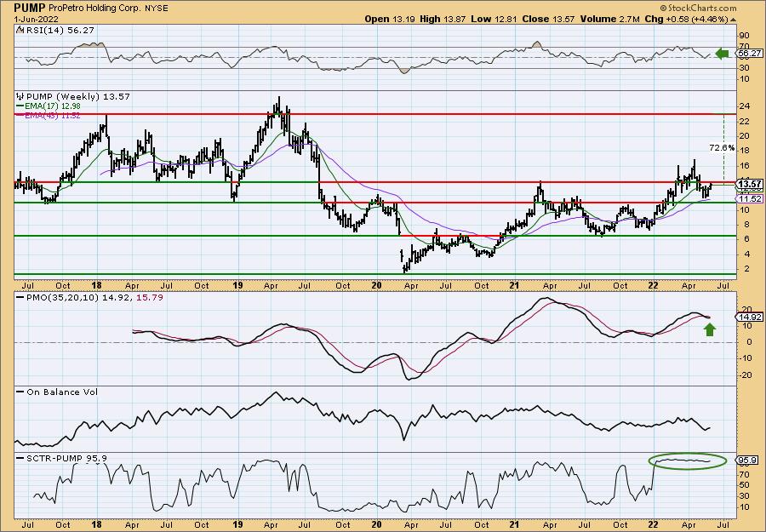Click the High 13.87 value
The height and width of the screenshot is (532, 766).
[443, 19]
